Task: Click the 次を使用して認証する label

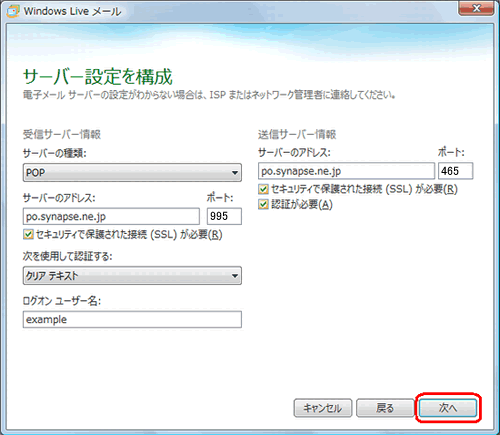Action: 67,256
